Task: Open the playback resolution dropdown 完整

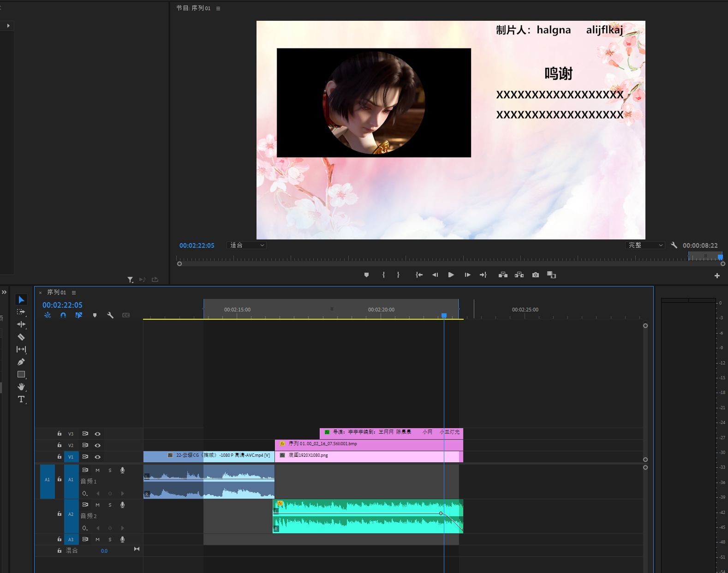Action: coord(645,245)
